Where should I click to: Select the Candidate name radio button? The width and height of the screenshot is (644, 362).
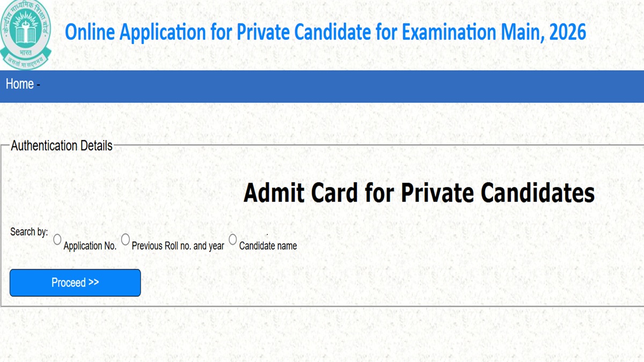[232, 239]
